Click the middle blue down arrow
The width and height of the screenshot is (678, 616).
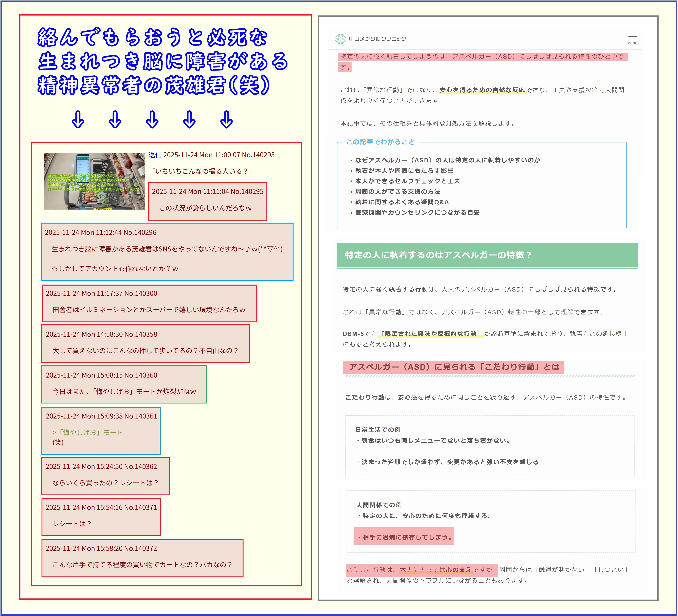click(x=152, y=120)
